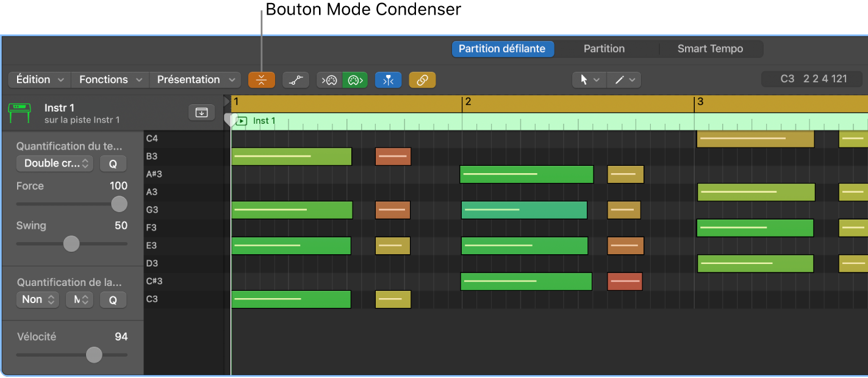This screenshot has width=868, height=378.
Task: Select long D3 note at bar 3
Action: (755, 264)
